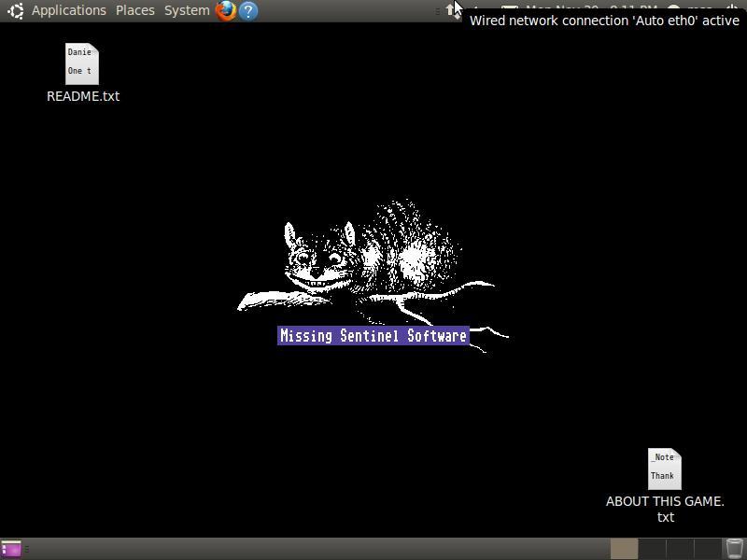
Task: Switch to the first workspace
Action: [624, 549]
